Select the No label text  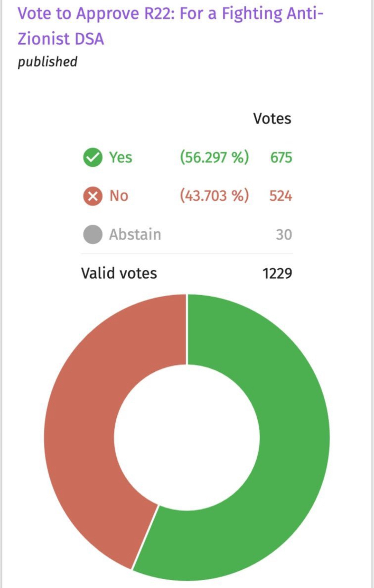(x=119, y=196)
